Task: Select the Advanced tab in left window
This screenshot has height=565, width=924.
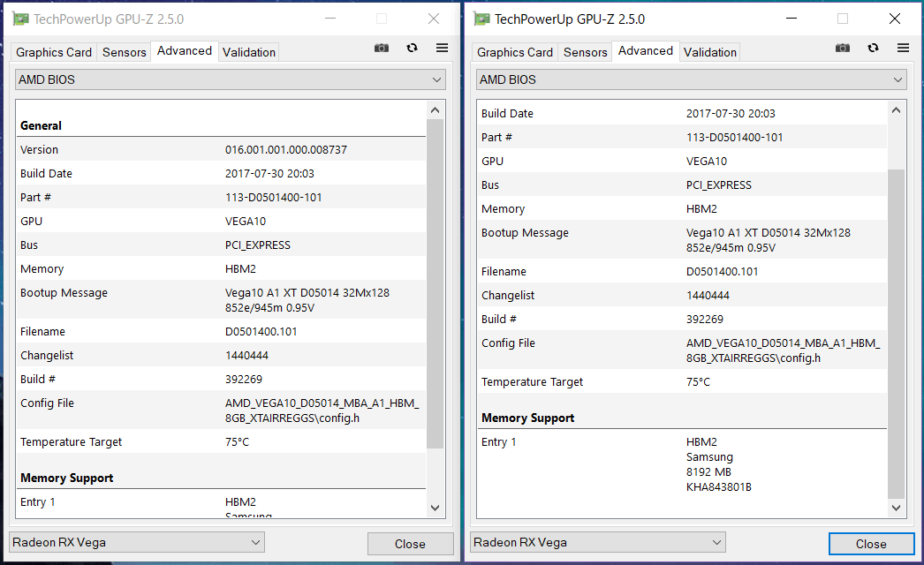Action: pyautogui.click(x=185, y=50)
